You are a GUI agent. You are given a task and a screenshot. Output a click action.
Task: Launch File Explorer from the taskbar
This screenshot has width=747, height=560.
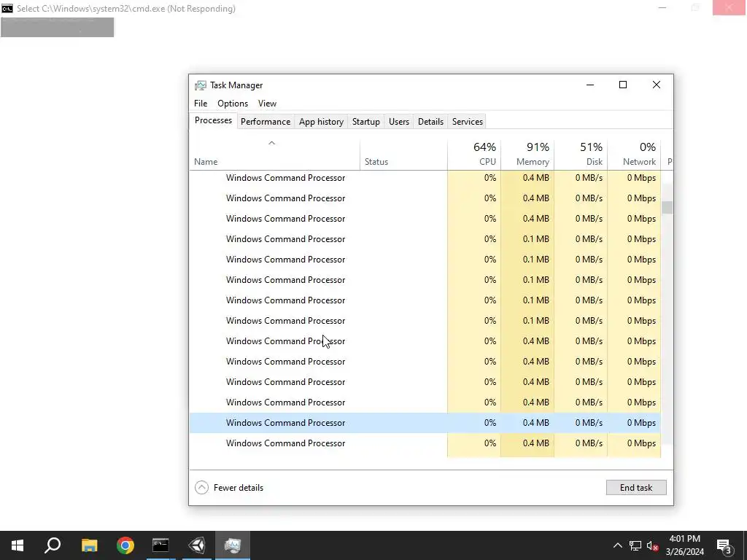pos(89,545)
